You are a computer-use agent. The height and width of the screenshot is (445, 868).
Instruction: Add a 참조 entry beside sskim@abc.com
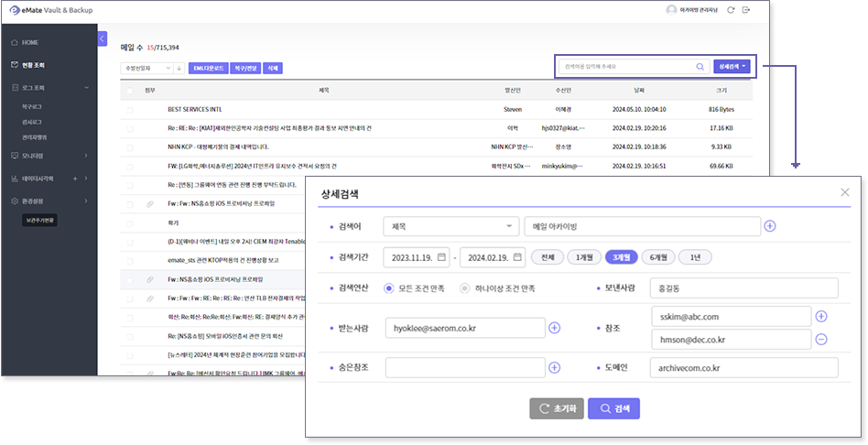[x=821, y=316]
